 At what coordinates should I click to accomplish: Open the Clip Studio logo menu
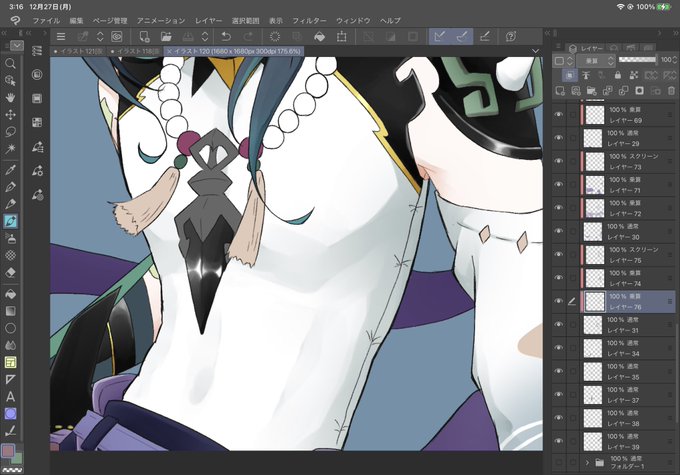click(16, 20)
